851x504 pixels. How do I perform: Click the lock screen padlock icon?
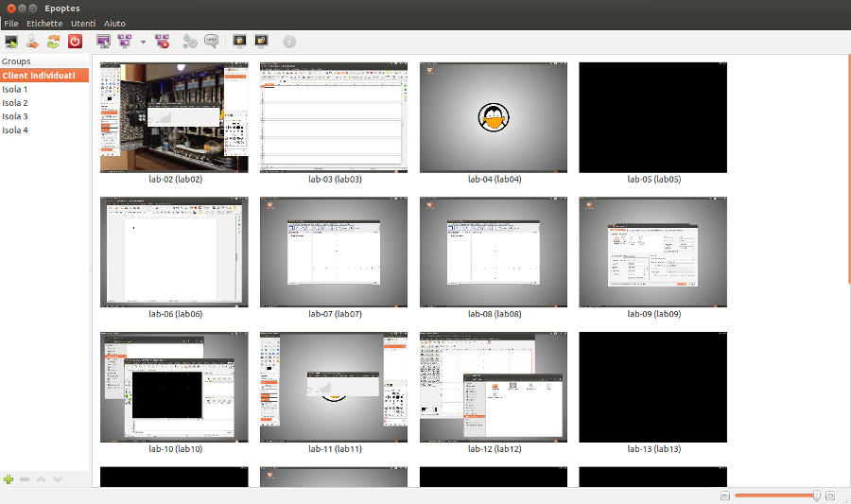pos(240,42)
